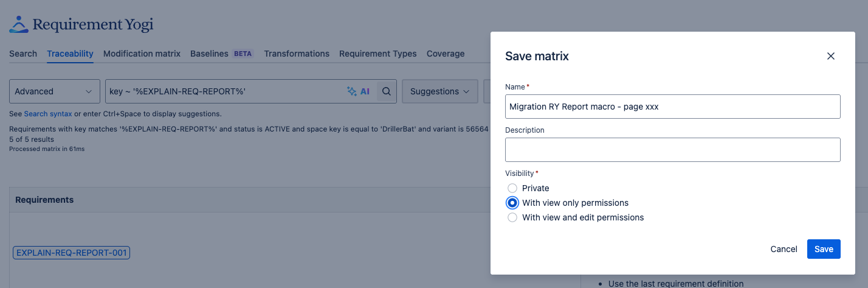
Task: Expand the Suggestions dropdown
Action: (439, 91)
